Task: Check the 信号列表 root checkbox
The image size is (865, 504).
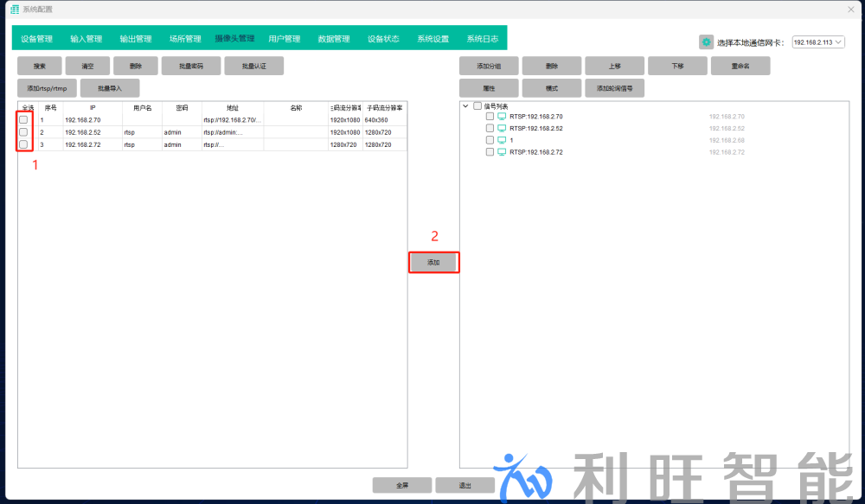Action: (x=477, y=105)
